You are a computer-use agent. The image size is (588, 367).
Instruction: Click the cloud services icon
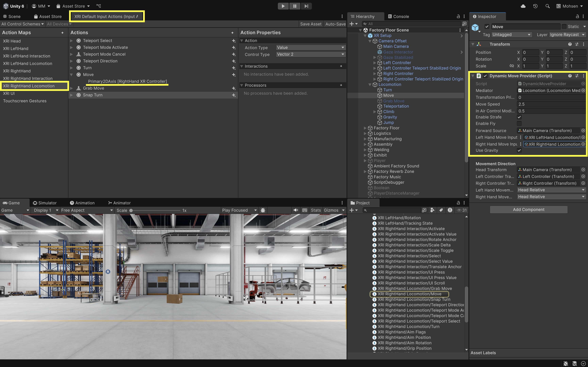(x=523, y=6)
